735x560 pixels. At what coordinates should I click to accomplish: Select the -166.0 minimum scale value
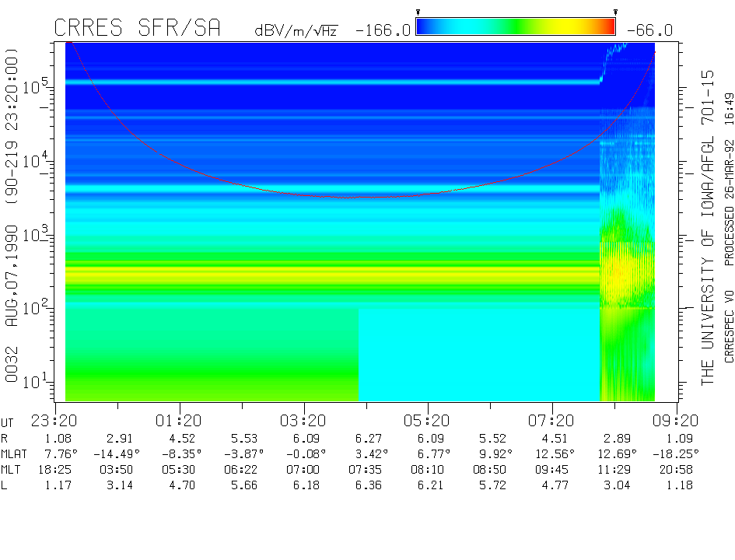click(383, 30)
